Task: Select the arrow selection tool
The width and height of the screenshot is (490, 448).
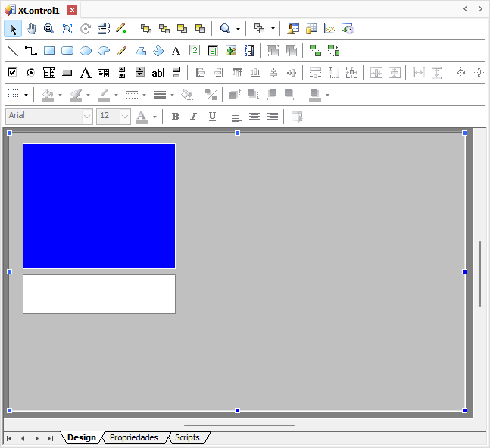Action: coord(13,29)
